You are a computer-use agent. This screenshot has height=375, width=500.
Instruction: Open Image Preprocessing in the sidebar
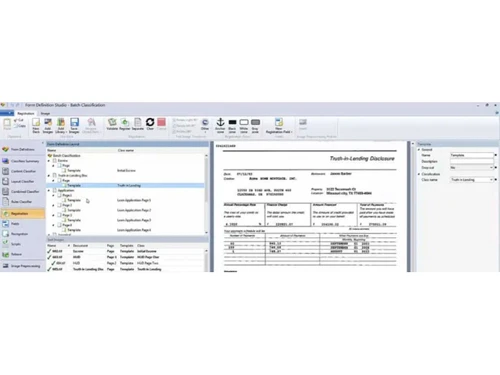tap(22, 266)
